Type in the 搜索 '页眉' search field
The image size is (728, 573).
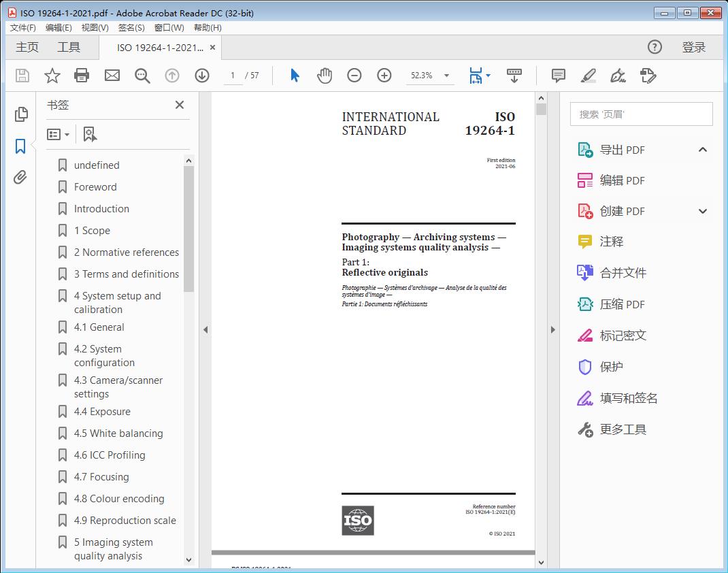coord(640,114)
